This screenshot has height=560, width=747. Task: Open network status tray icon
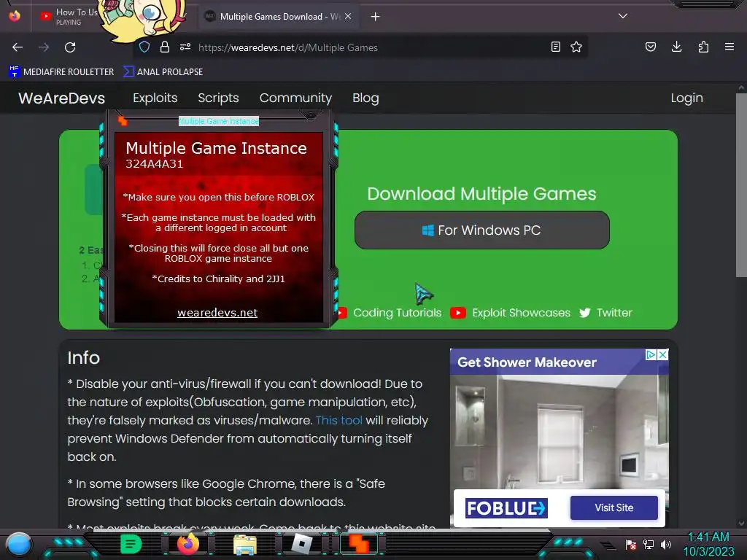(649, 545)
